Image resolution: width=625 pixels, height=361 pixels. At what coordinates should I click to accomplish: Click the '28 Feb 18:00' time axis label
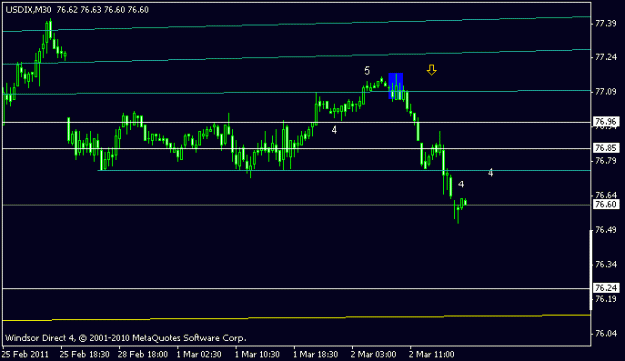143,354
